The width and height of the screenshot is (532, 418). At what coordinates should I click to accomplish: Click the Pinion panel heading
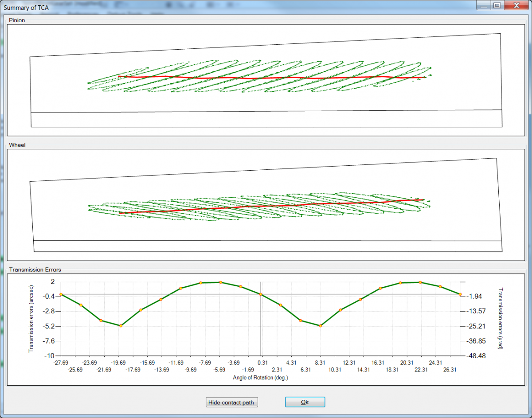16,21
